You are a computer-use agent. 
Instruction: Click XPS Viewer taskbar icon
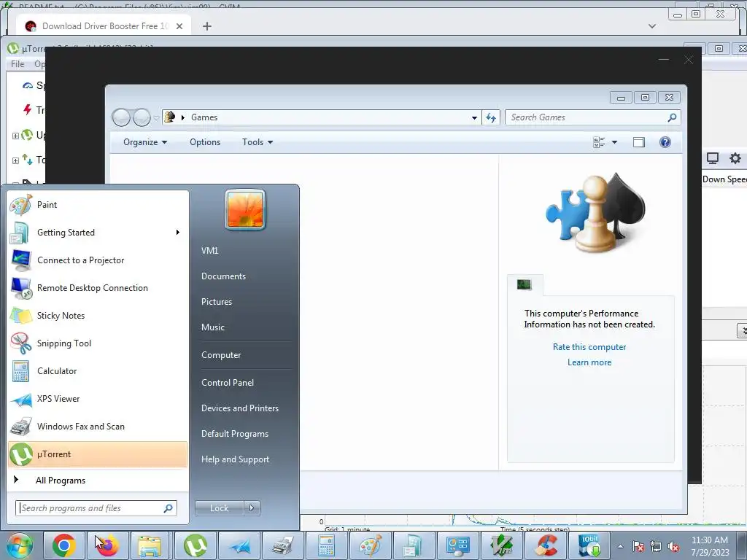(x=239, y=545)
